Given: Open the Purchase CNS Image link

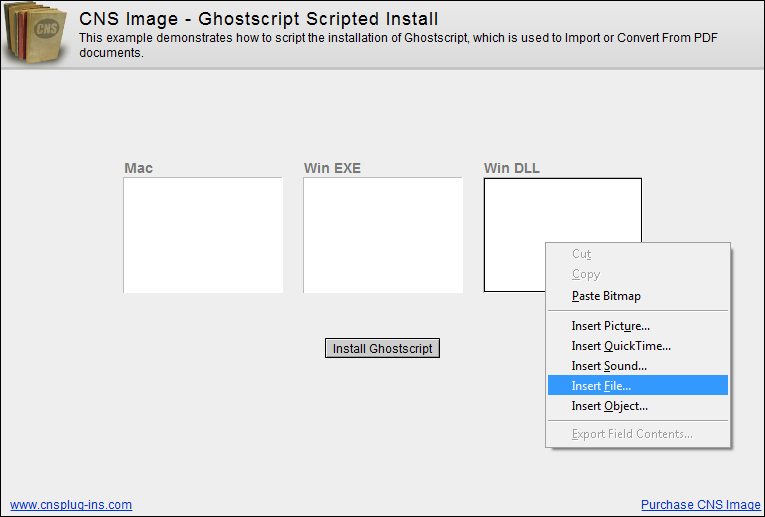Looking at the screenshot, I should 701,505.
